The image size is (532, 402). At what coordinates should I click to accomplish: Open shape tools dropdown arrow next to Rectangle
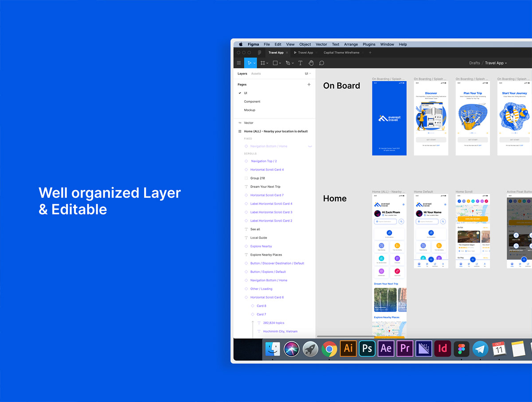280,63
